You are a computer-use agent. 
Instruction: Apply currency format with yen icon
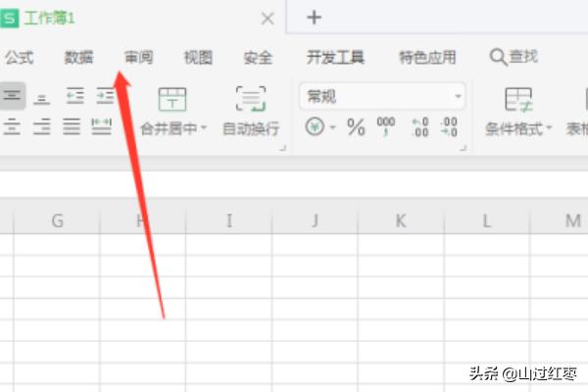(x=315, y=126)
